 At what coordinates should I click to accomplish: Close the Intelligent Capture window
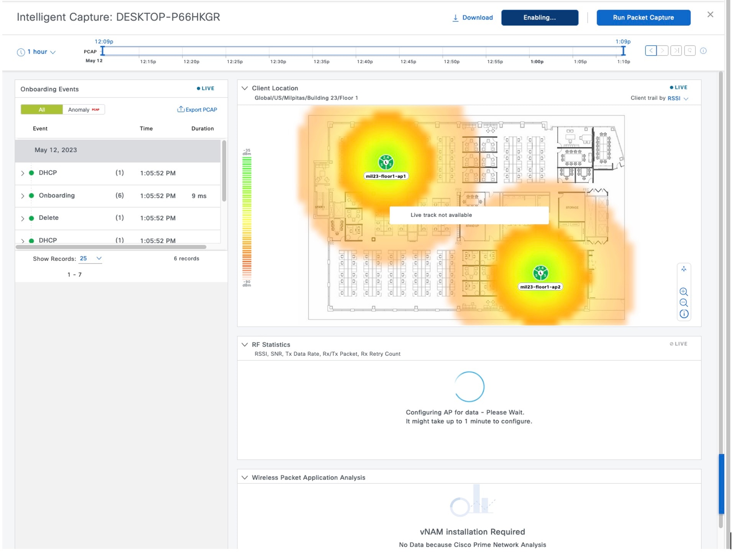(710, 15)
